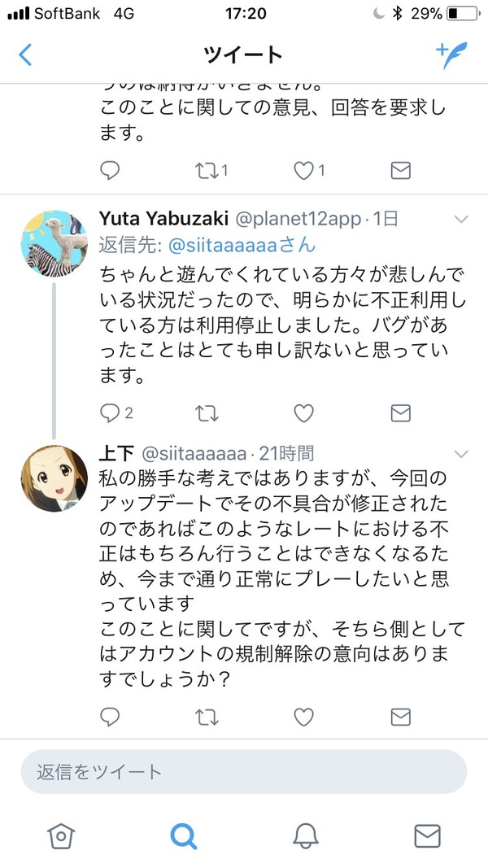Tap the back arrow in header
488x868 pixels.
pyautogui.click(x=25, y=55)
